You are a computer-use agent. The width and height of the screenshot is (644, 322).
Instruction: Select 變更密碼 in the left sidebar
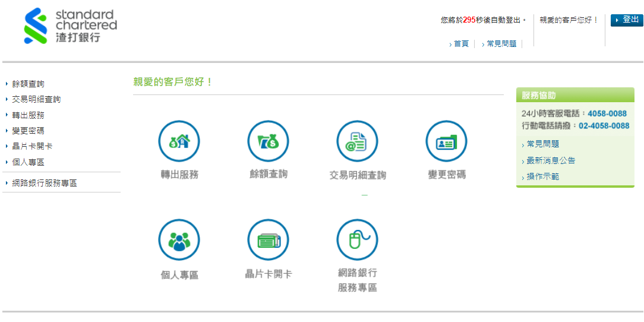coord(28,131)
